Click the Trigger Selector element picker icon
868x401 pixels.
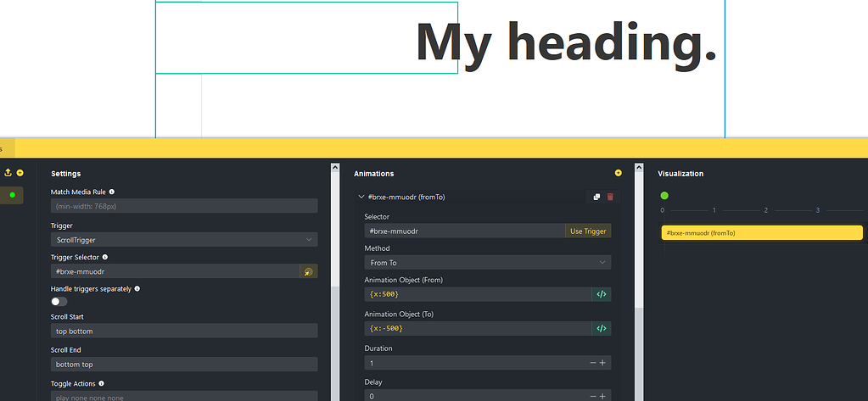308,271
